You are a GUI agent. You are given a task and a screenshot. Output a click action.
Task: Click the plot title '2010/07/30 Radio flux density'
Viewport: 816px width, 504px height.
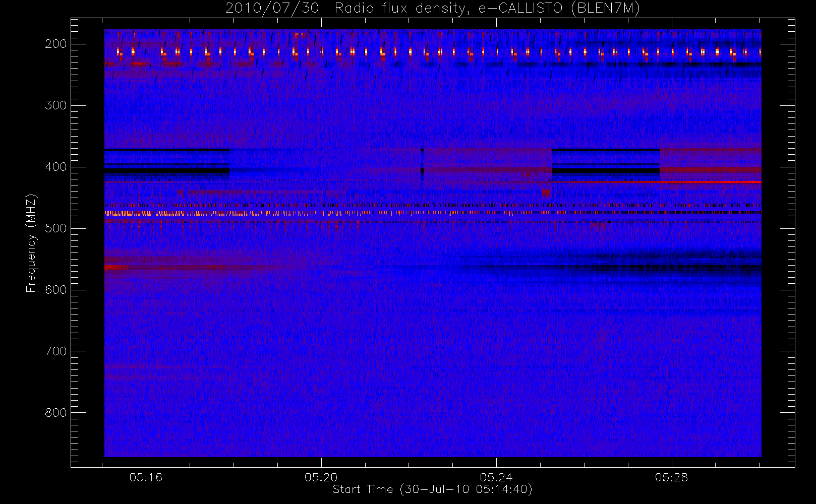pos(432,8)
